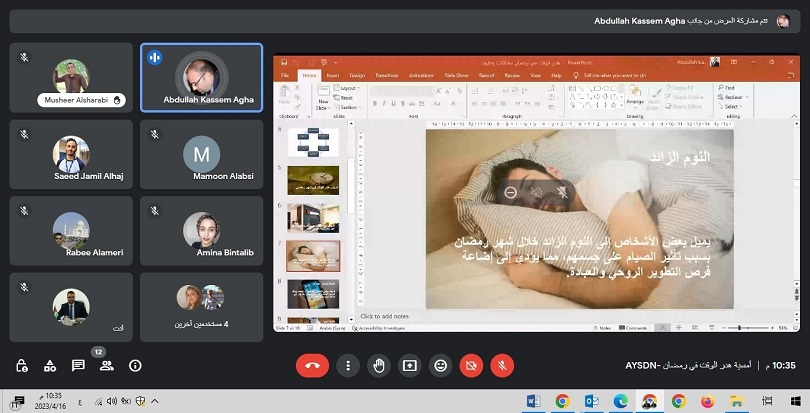Image resolution: width=810 pixels, height=413 pixels.
Task: Click the present now screen-share icon
Action: click(409, 366)
